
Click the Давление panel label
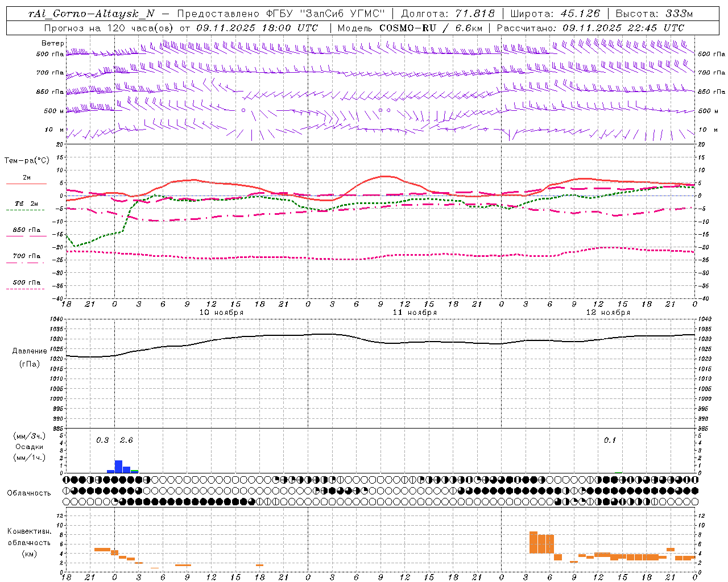30,351
